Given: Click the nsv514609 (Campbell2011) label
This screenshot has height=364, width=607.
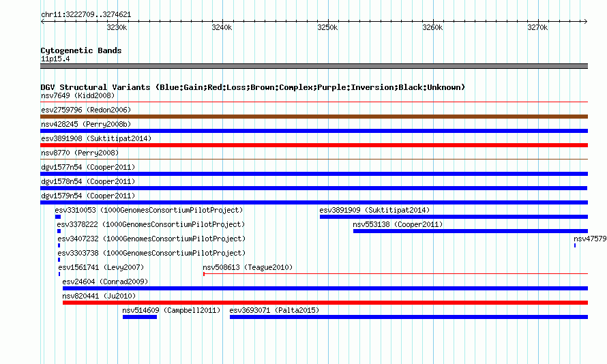Looking at the screenshot, I should click(x=171, y=310).
